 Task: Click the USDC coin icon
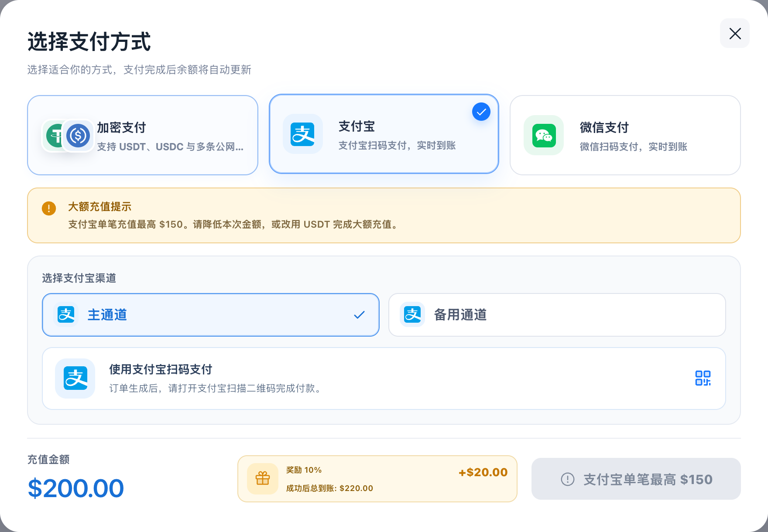78,135
